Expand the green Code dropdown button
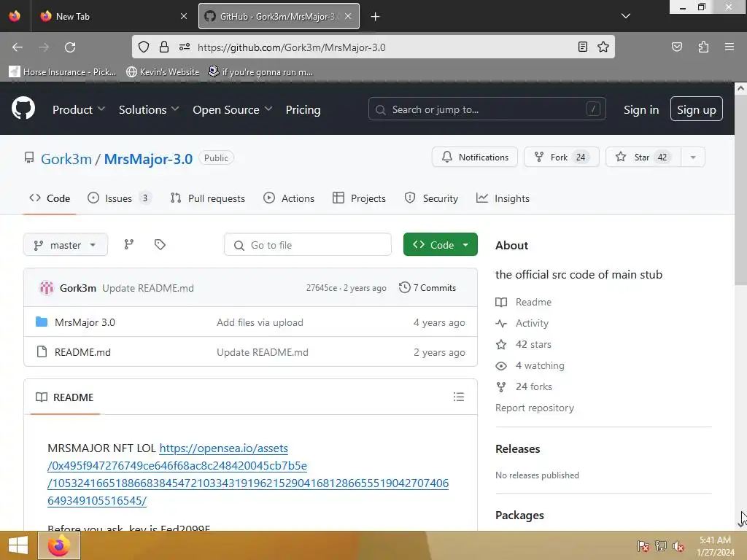Image resolution: width=747 pixels, height=560 pixels. pyautogui.click(x=440, y=244)
